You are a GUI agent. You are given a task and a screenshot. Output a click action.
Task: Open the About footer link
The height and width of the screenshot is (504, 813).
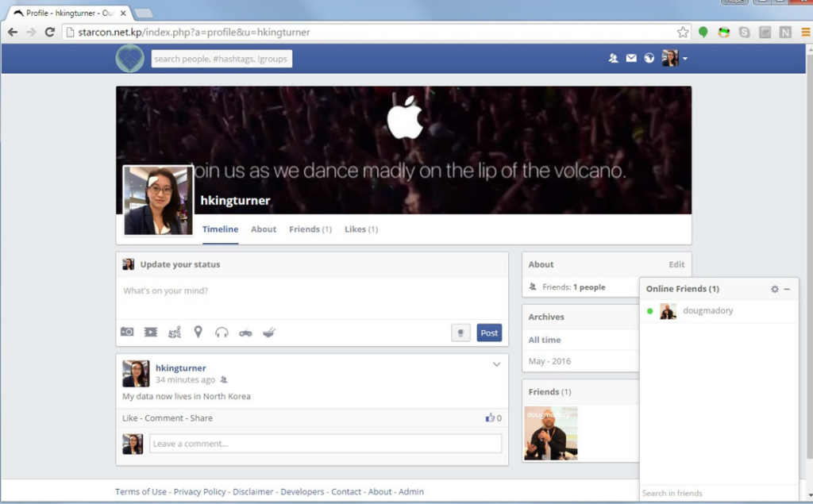coord(380,491)
